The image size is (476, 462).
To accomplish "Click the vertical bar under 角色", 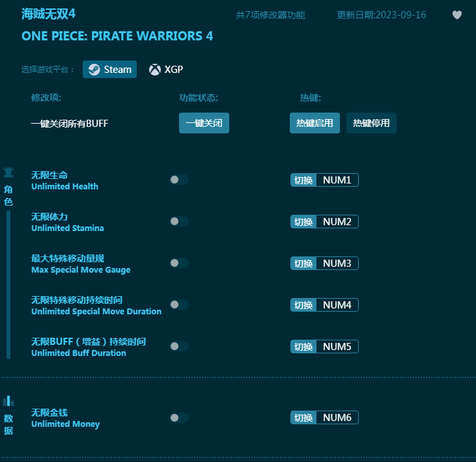I will [x=8, y=284].
